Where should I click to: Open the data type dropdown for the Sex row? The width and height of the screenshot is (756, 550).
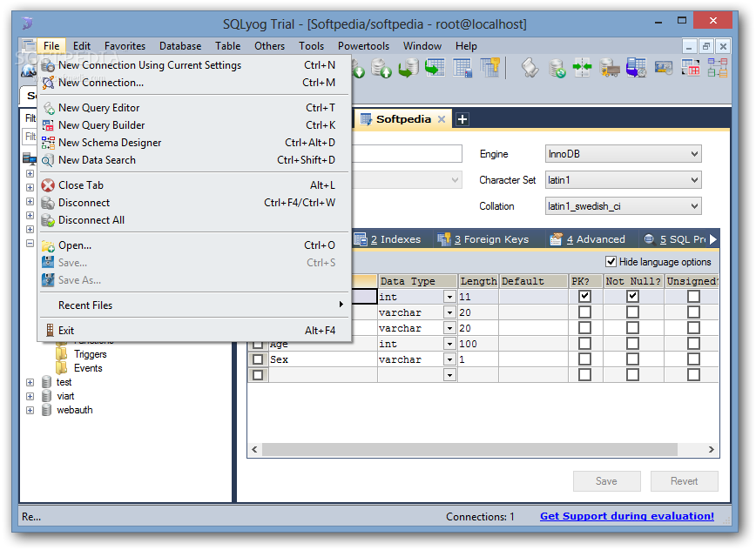click(x=449, y=359)
